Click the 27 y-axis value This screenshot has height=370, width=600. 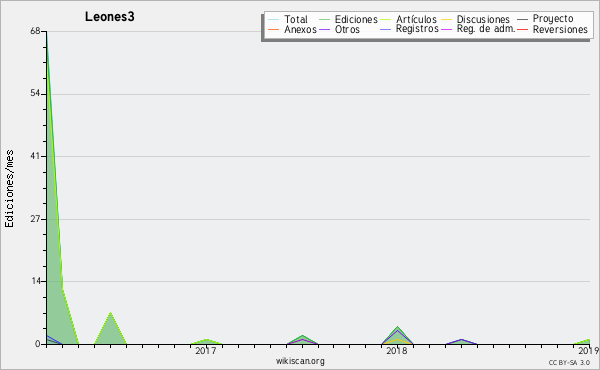pos(35,219)
